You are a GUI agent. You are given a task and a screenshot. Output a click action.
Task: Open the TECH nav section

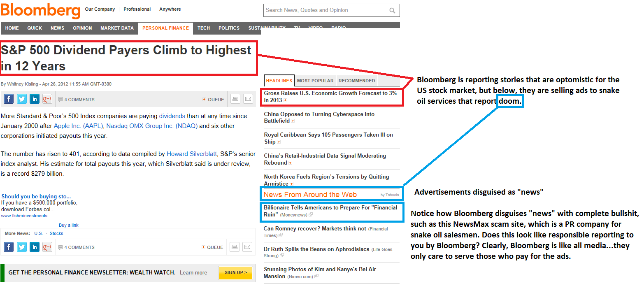tap(204, 28)
